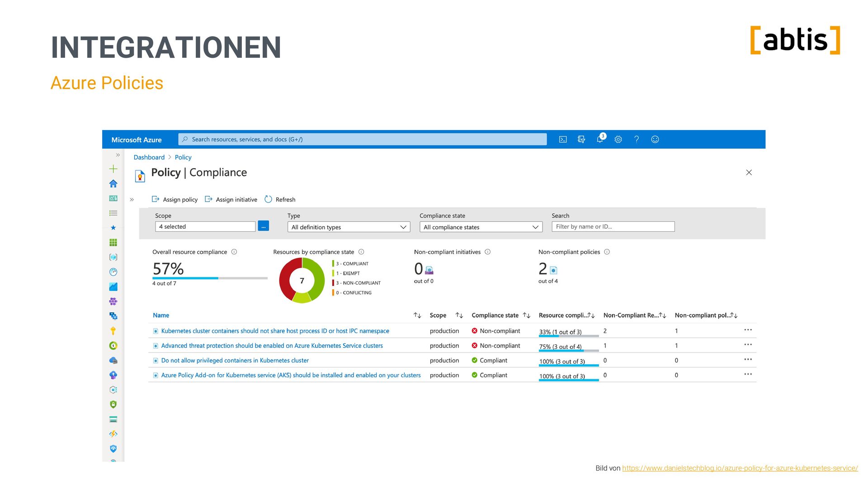The height and width of the screenshot is (488, 868).
Task: Expand the collapsed left sidebar chevrons
Action: tap(118, 155)
